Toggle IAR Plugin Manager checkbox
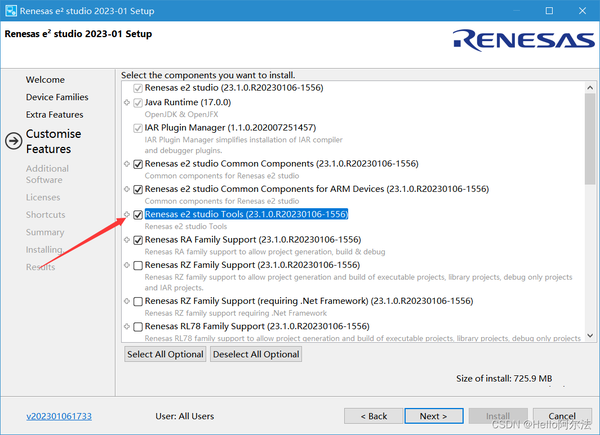Image resolution: width=600 pixels, height=435 pixels. point(138,128)
